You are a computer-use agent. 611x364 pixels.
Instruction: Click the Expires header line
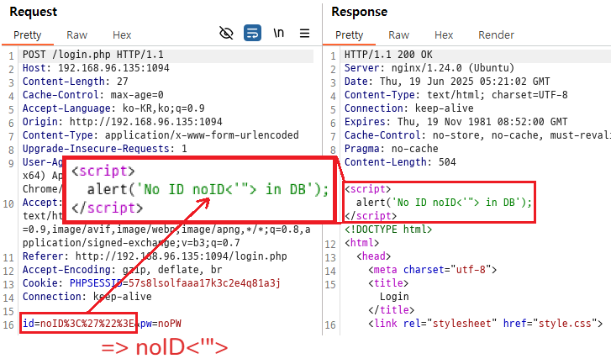point(456,122)
